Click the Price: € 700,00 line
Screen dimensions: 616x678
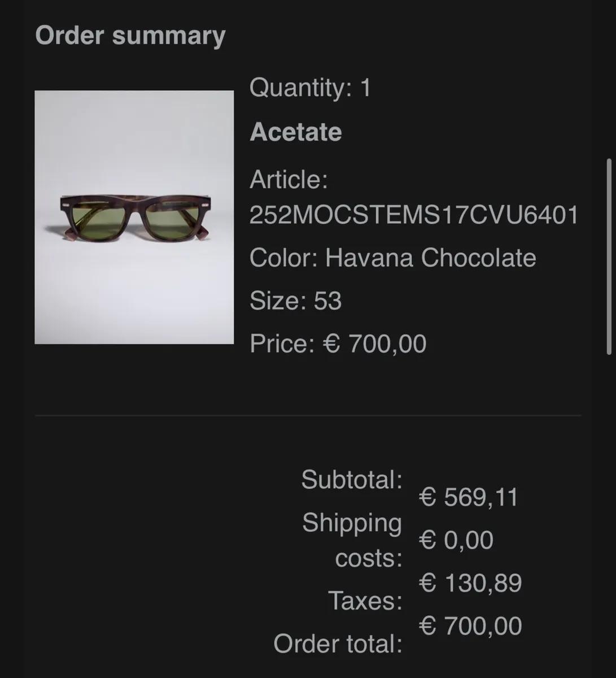[x=338, y=344]
